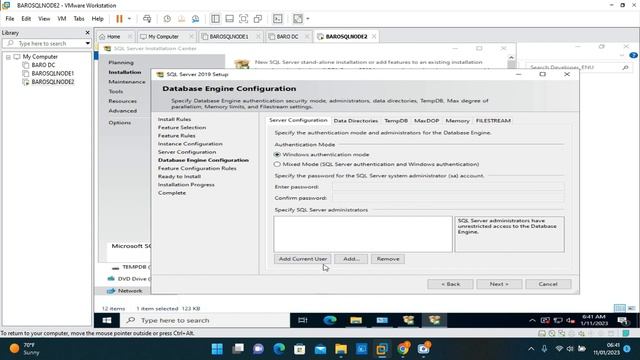Viewport: 640px width, 360px height.
Task: Open the Help menu
Action: (x=97, y=19)
